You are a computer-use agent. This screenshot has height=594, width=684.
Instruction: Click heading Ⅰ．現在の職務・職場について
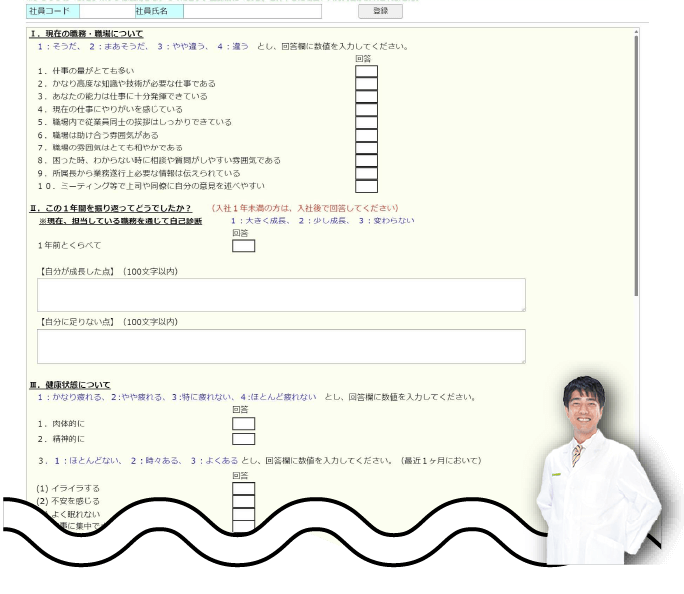coord(86,34)
